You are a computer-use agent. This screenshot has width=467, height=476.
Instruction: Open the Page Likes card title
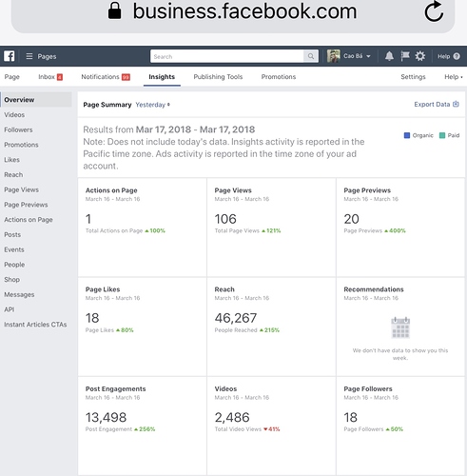pos(103,289)
